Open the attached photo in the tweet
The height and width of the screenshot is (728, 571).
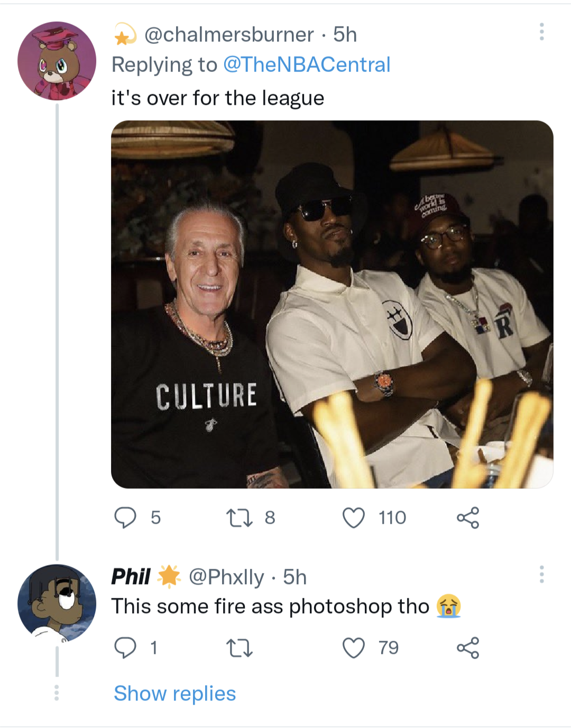click(x=332, y=304)
